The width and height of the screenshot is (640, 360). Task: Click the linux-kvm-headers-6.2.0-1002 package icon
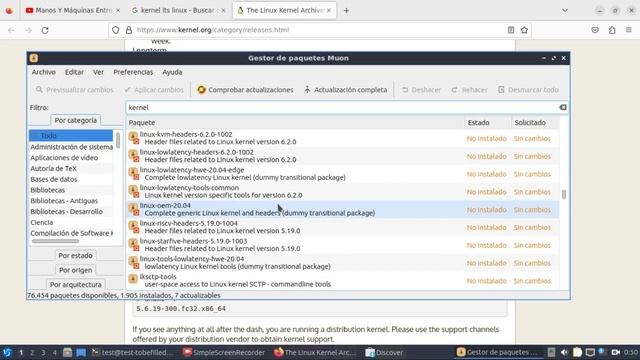[x=133, y=138]
